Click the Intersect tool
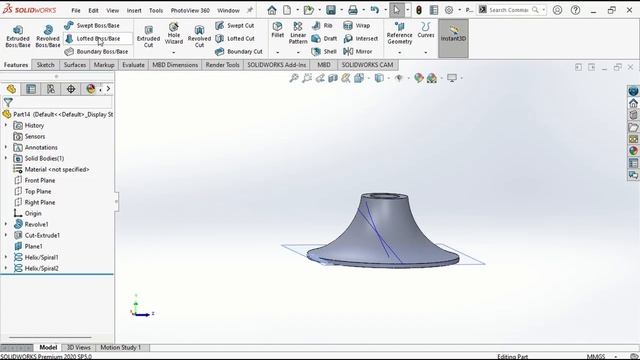Viewport: 640px width, 360px height. (361, 38)
